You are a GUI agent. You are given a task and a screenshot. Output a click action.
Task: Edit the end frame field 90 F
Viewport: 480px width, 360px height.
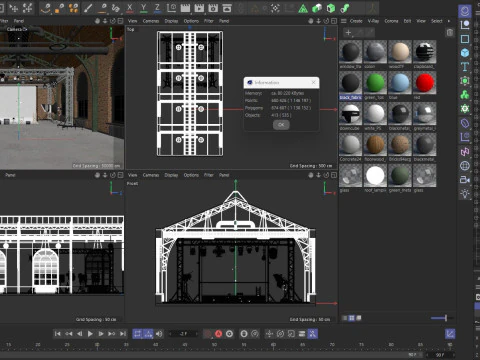[441, 355]
